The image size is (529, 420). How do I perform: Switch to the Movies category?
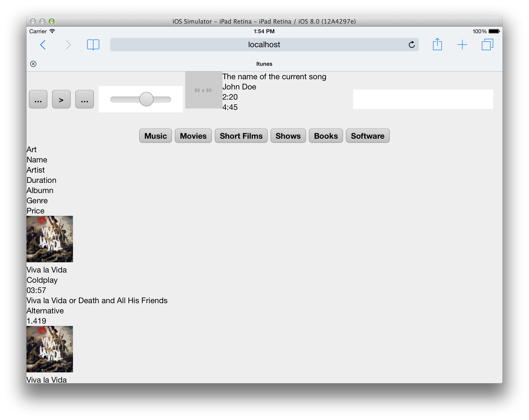[193, 136]
